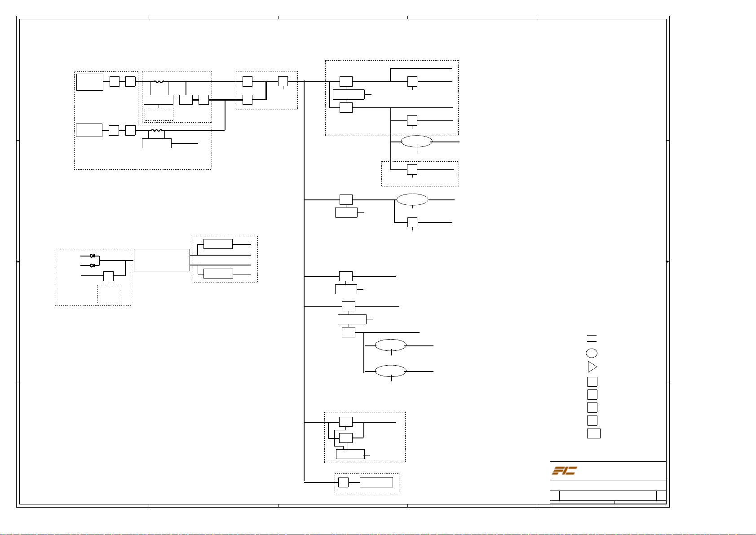Click the lower diode symbol

click(x=93, y=265)
